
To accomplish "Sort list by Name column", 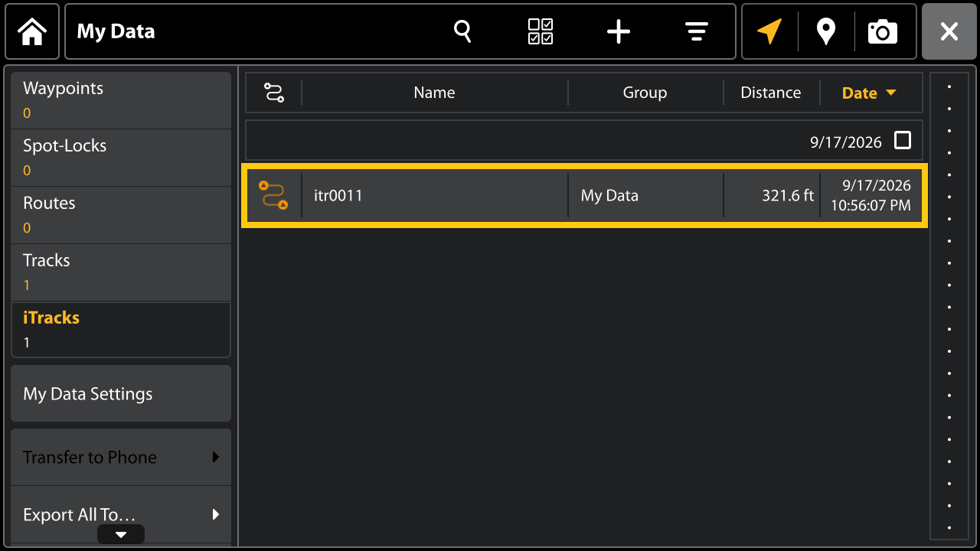I will pos(435,93).
